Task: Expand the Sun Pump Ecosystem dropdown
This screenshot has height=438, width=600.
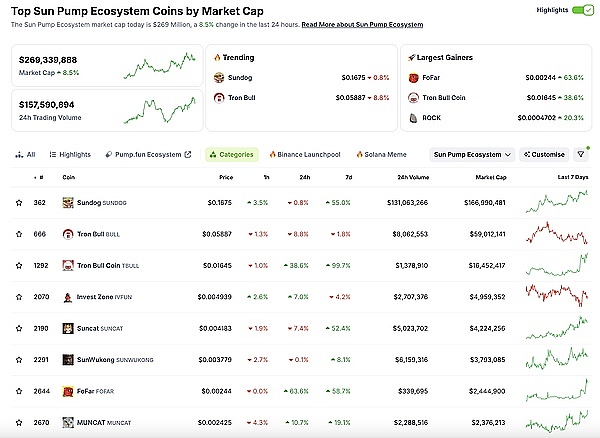Action: 473,155
